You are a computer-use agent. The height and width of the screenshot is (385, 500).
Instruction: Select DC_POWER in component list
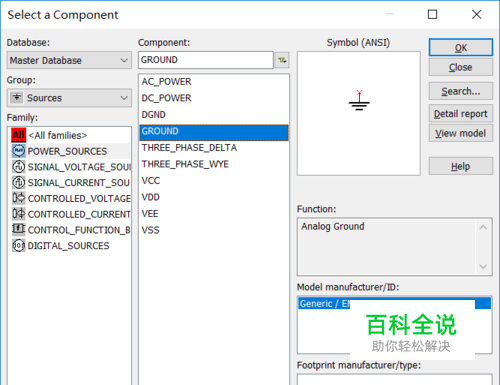pyautogui.click(x=214, y=98)
